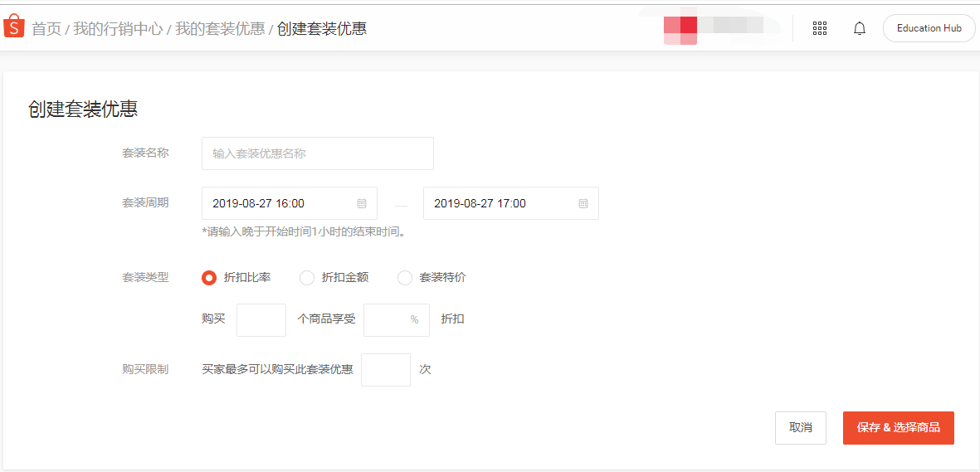
Task: Open the end time picker 2019-08-27 17:00
Action: pyautogui.click(x=500, y=203)
